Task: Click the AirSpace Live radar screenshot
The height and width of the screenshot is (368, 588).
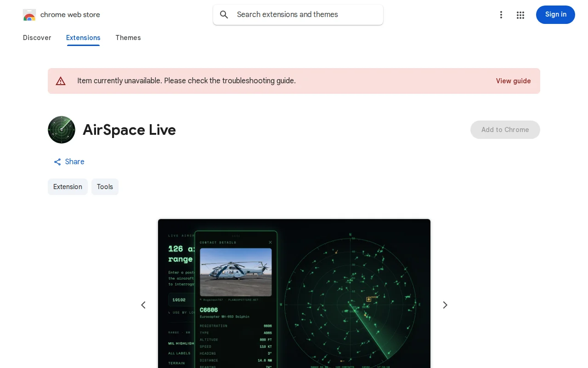Action: click(294, 293)
